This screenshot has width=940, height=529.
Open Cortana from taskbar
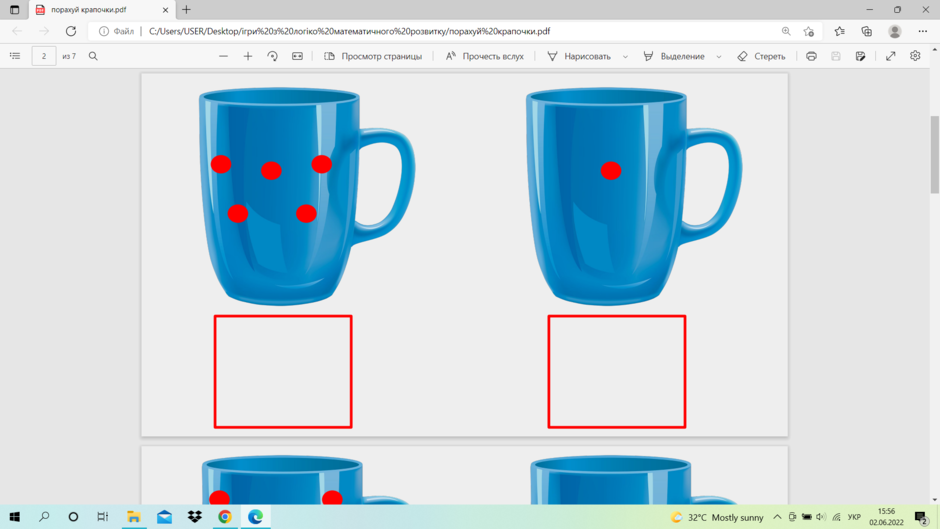point(73,516)
